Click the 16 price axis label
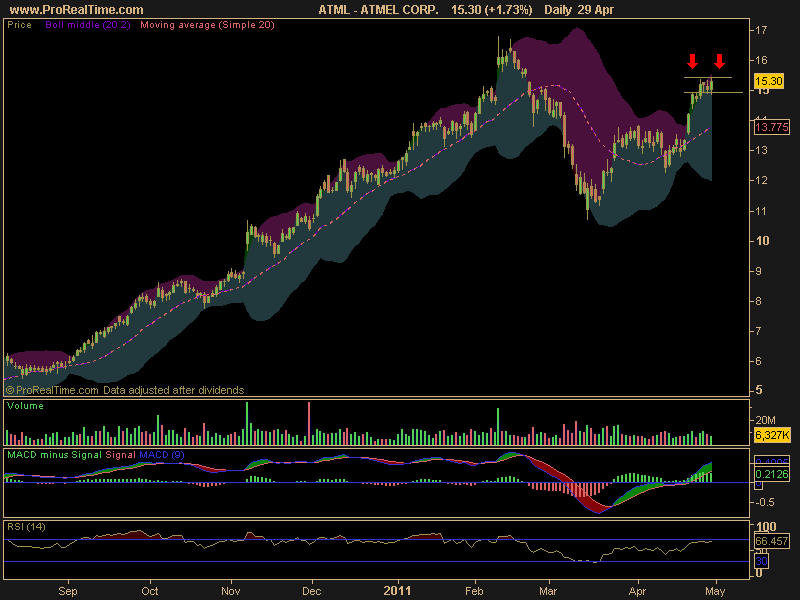 pos(761,60)
